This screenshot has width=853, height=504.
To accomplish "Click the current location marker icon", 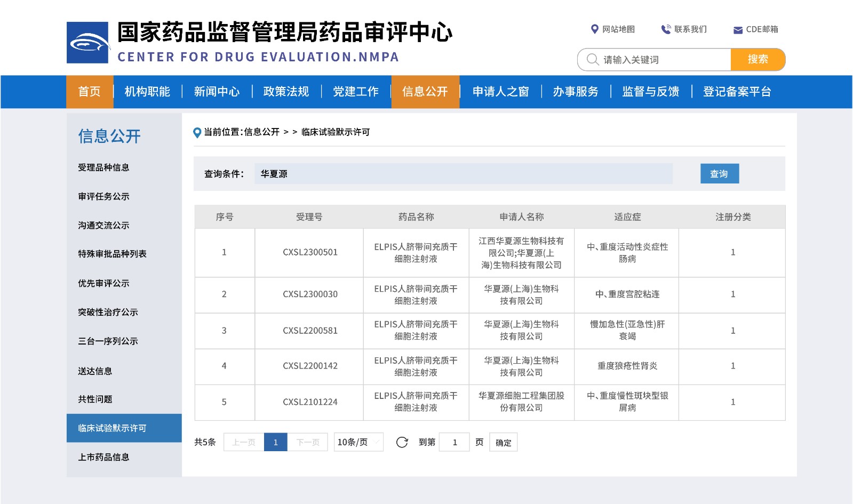I will pyautogui.click(x=197, y=132).
